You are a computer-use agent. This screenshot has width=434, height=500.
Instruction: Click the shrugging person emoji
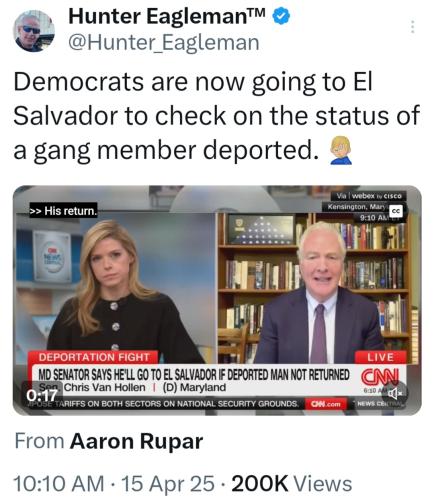click(340, 152)
